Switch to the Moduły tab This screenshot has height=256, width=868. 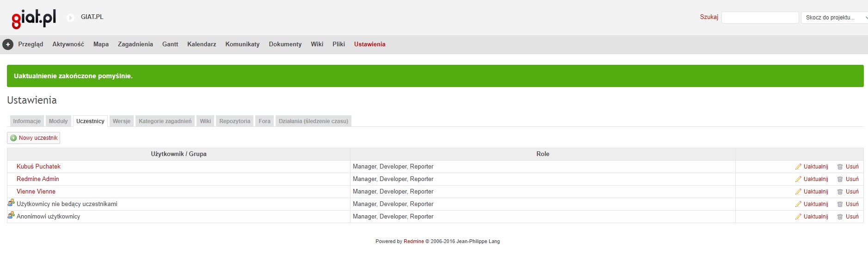point(58,121)
